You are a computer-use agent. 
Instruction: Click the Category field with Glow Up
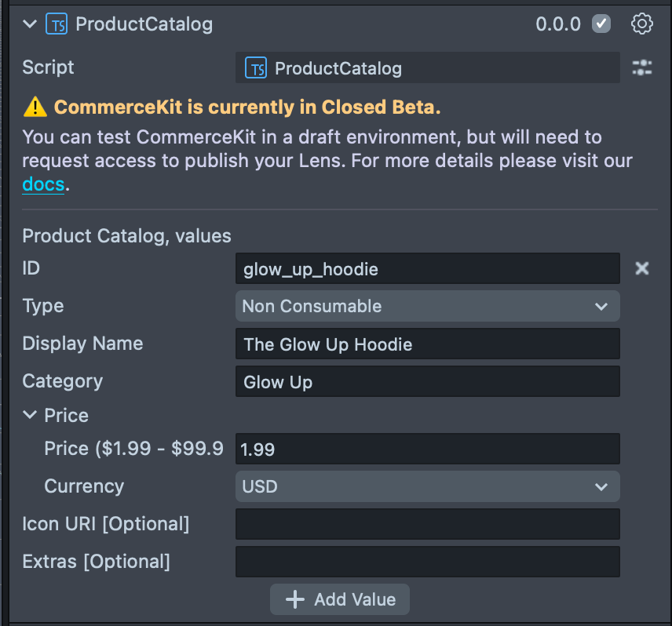click(427, 382)
